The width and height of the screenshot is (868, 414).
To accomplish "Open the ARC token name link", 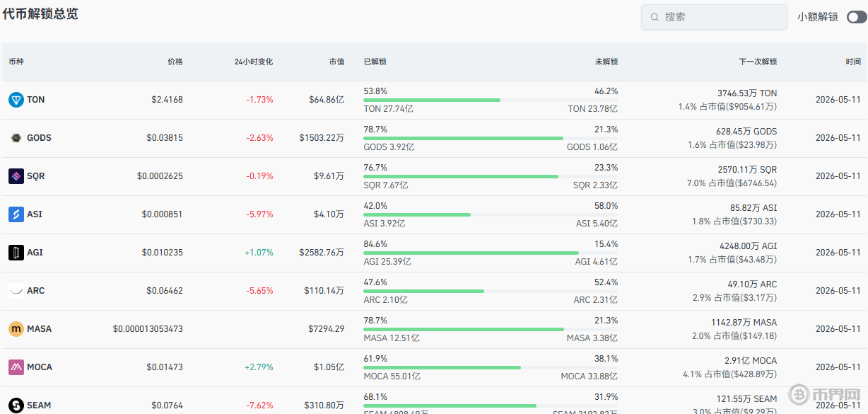I will (x=35, y=291).
